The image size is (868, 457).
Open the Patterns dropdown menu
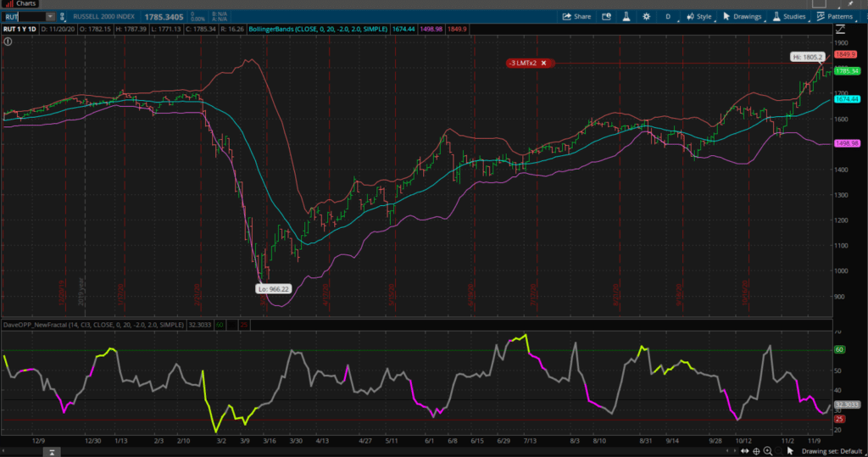(x=835, y=17)
